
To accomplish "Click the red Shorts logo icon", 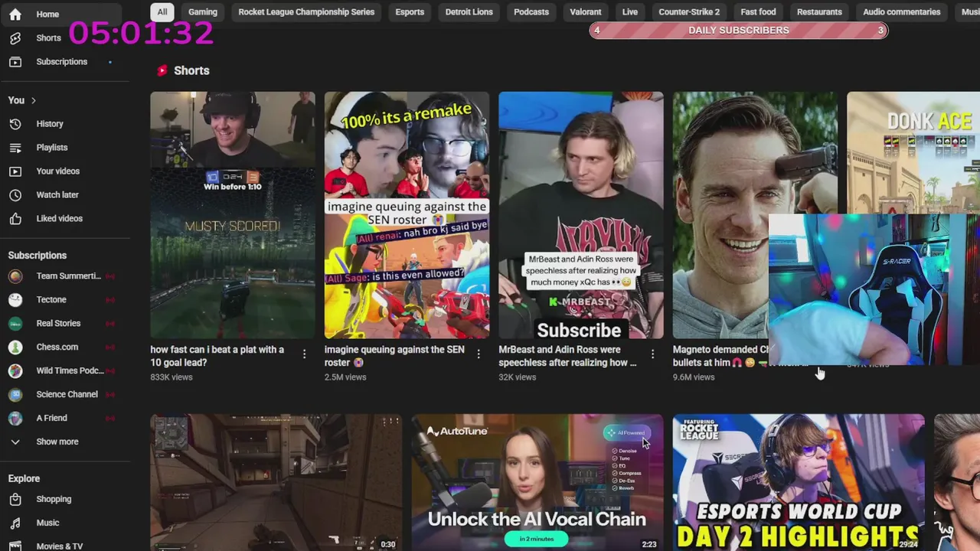I will 162,70.
